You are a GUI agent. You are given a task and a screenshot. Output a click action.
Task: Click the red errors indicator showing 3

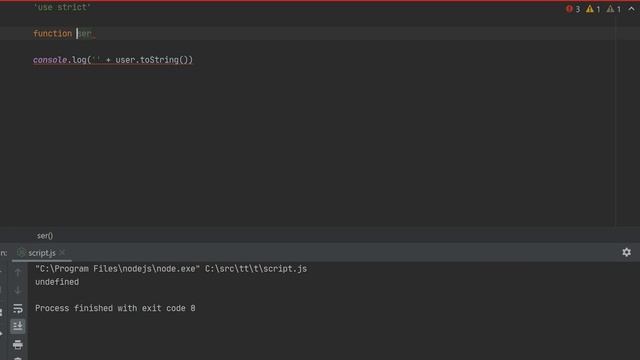pyautogui.click(x=573, y=9)
